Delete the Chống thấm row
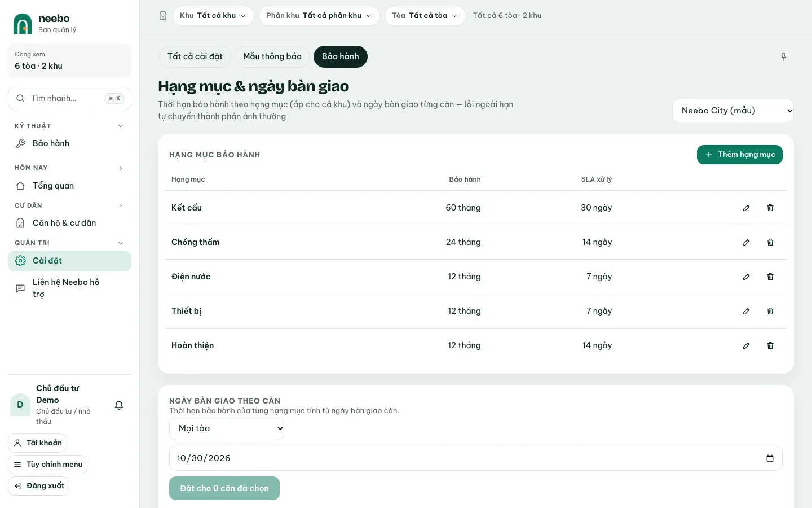 [x=770, y=242]
